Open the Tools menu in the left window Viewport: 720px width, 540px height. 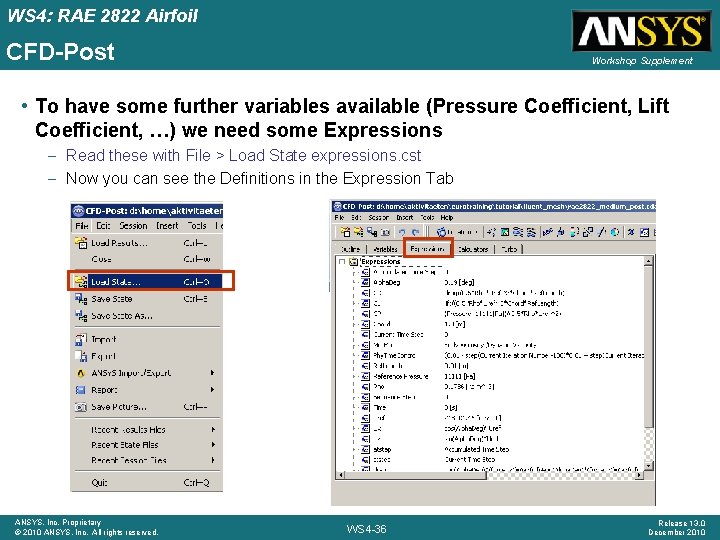pyautogui.click(x=197, y=226)
